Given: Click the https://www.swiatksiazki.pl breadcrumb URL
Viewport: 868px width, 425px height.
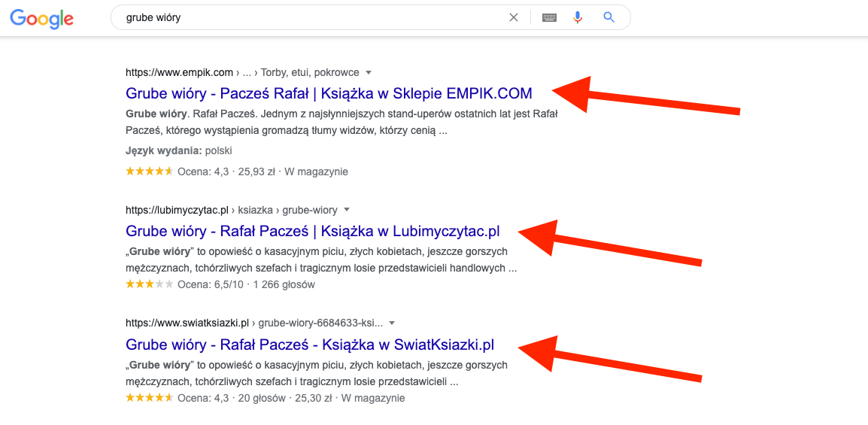Looking at the screenshot, I should click(x=187, y=323).
